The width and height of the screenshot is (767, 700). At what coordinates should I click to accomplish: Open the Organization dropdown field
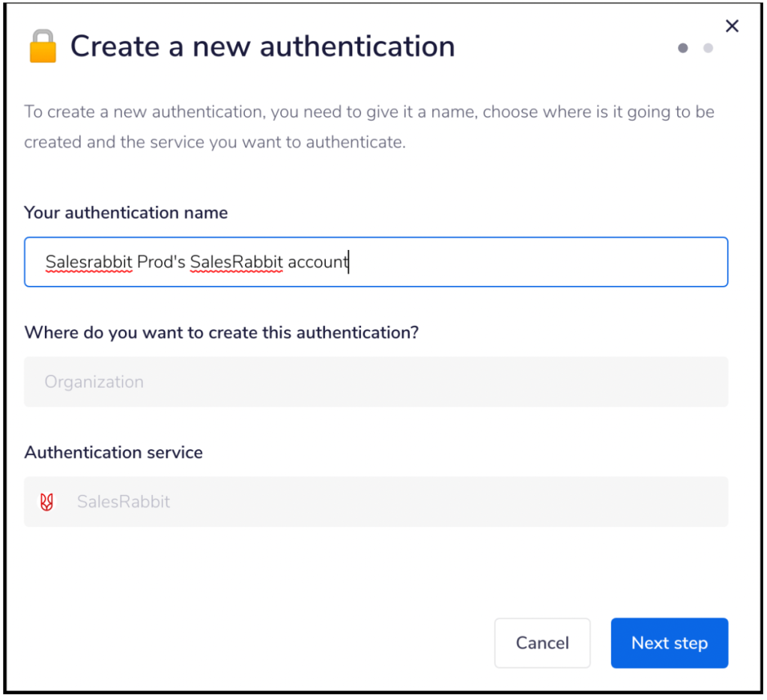376,382
